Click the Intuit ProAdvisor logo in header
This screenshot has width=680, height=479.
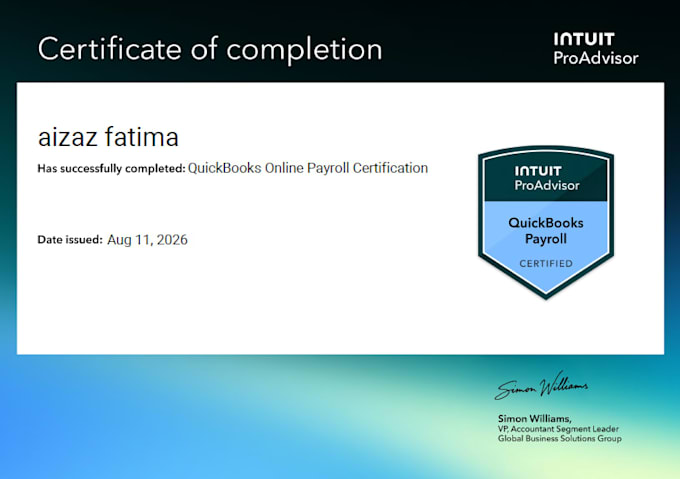point(596,49)
